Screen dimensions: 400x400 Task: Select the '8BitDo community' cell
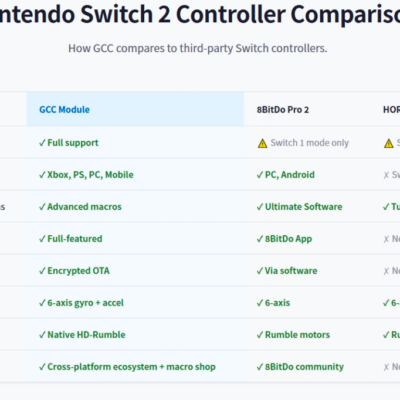click(307, 366)
